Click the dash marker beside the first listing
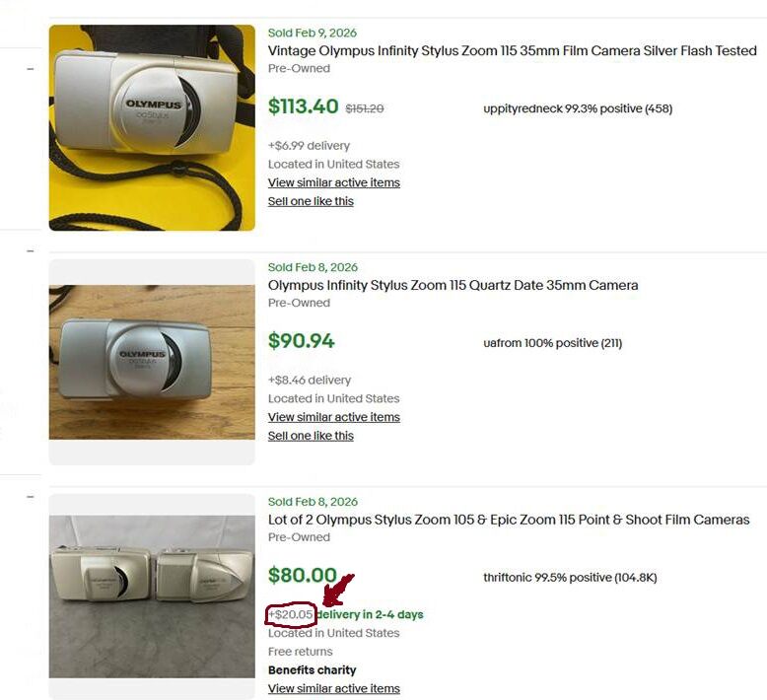 31,69
